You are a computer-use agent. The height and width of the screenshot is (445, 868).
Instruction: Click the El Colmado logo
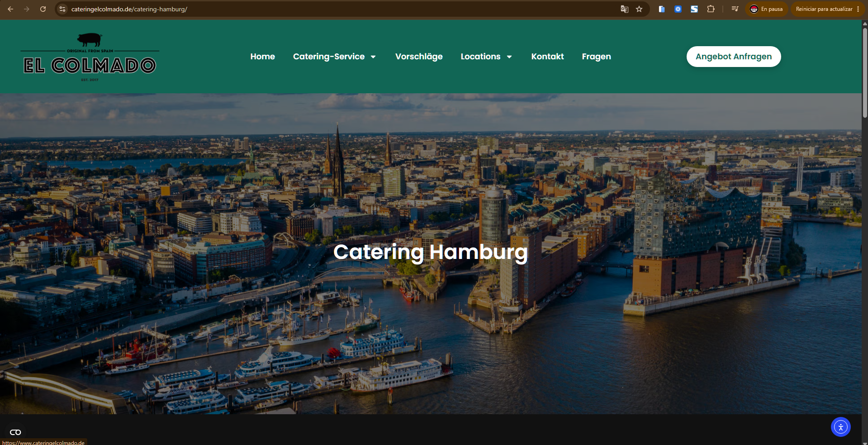coord(90,57)
